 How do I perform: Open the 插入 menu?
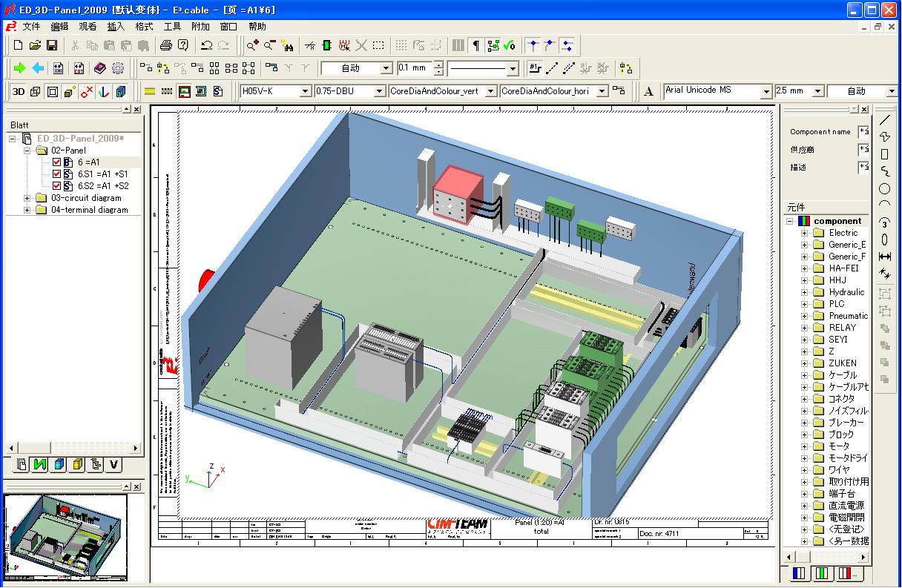coord(116,26)
